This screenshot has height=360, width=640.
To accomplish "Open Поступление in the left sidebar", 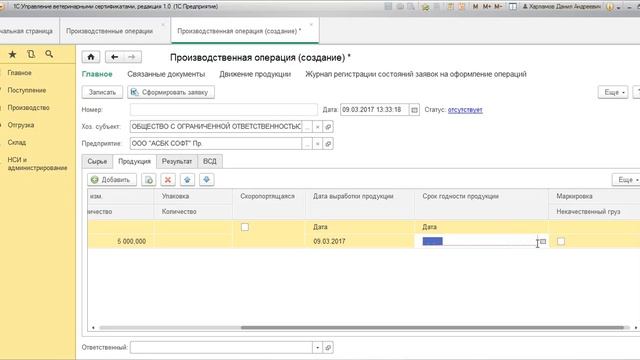I will (x=27, y=90).
